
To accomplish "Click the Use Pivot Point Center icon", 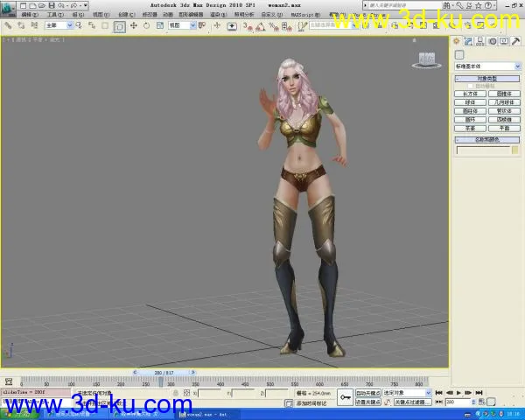I will (x=202, y=25).
